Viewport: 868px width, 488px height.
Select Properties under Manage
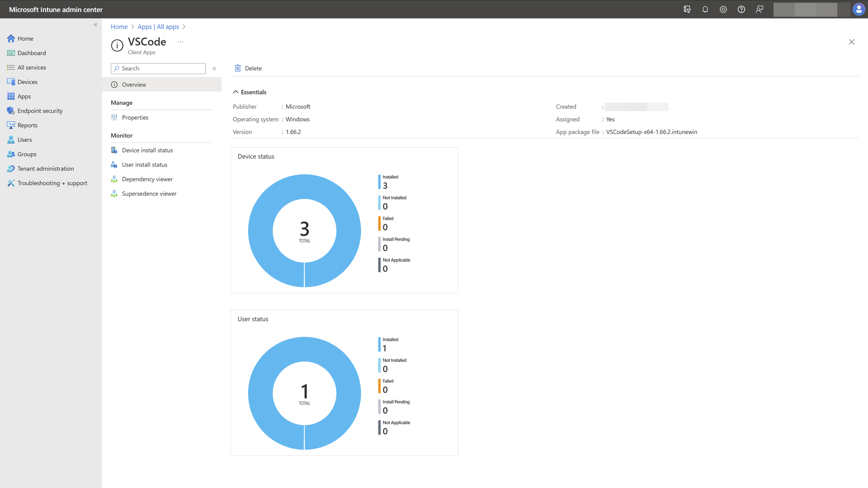click(x=135, y=117)
